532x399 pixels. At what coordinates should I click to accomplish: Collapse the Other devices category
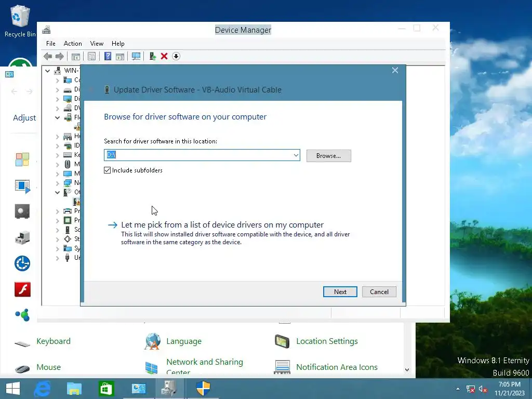pyautogui.click(x=57, y=192)
